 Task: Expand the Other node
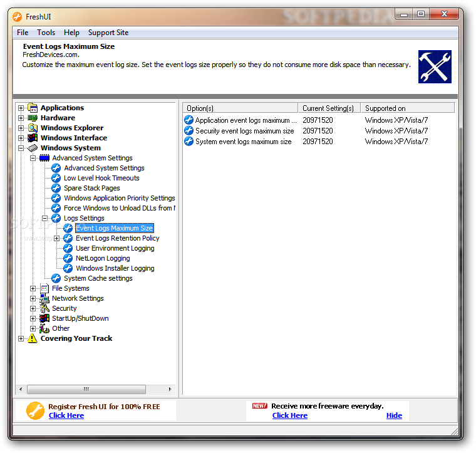click(x=33, y=328)
